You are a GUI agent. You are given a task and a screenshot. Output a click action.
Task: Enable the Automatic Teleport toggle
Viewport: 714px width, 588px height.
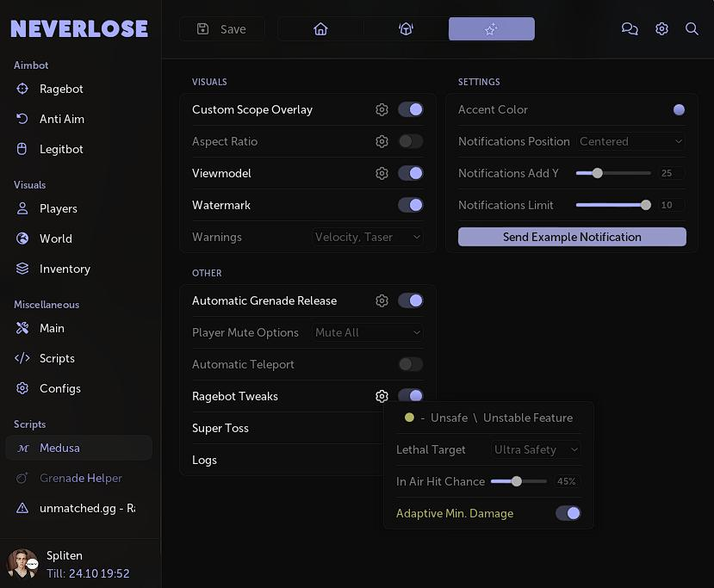click(x=410, y=365)
